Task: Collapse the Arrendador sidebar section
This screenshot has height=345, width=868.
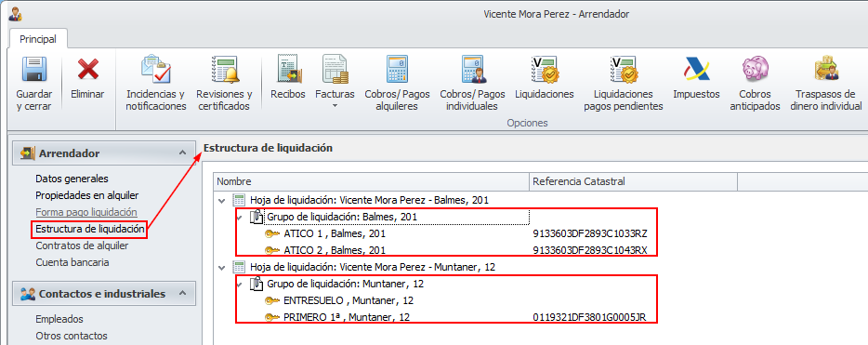Action: coord(183,153)
